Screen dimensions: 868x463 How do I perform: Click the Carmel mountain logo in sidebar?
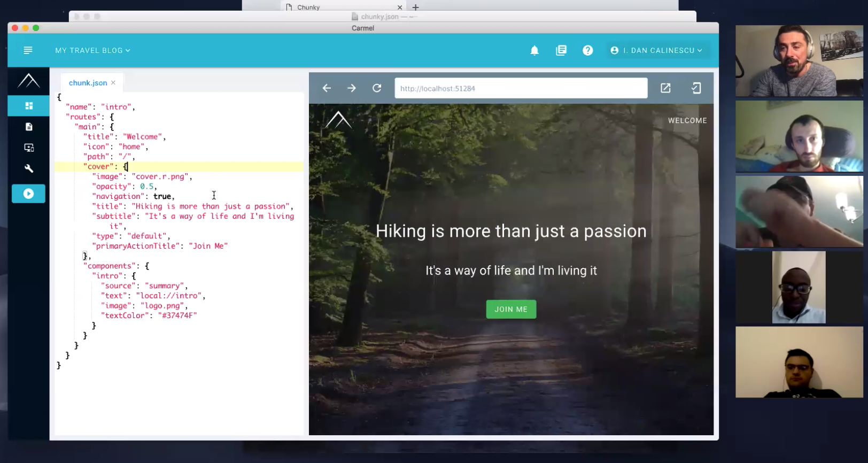tap(29, 81)
